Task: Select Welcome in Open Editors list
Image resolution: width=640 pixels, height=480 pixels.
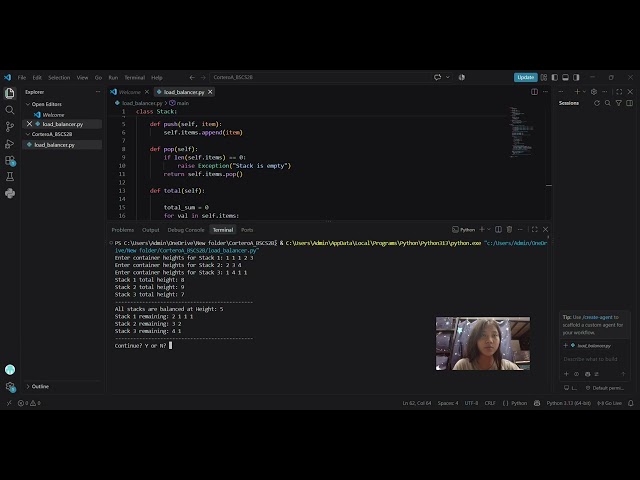Action: pyautogui.click(x=53, y=115)
